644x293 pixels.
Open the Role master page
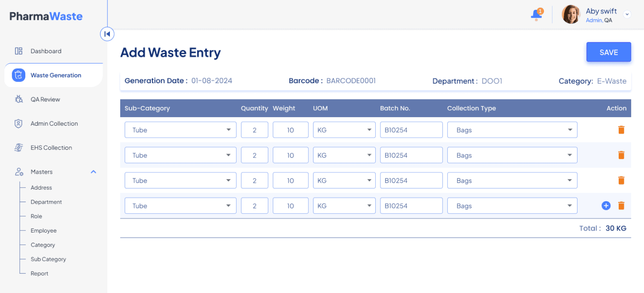36,216
